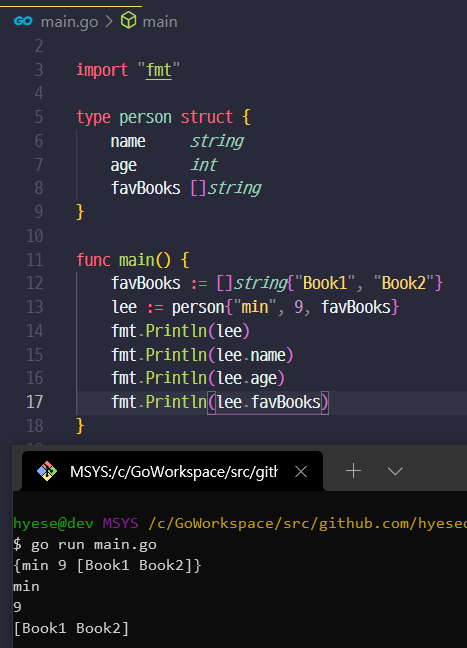Click 'lee.age' argument on line 16
467x648 pixels.
(247, 379)
